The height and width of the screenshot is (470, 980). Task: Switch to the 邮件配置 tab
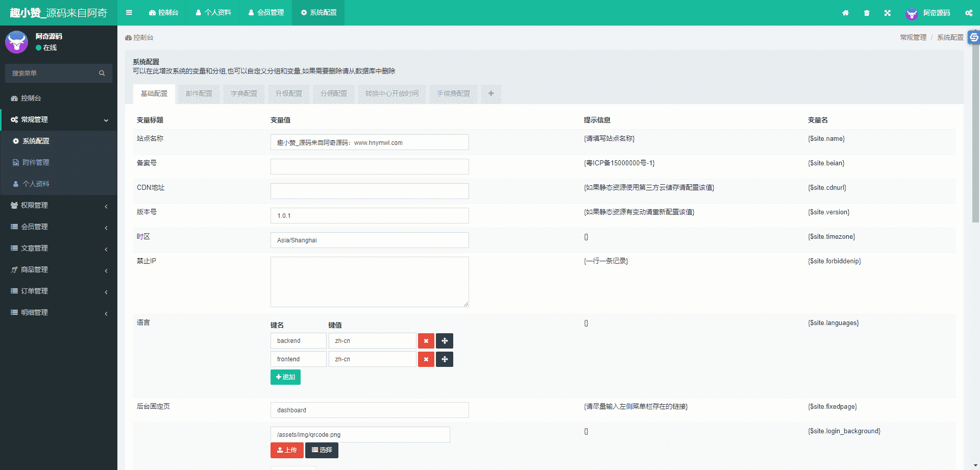199,94
